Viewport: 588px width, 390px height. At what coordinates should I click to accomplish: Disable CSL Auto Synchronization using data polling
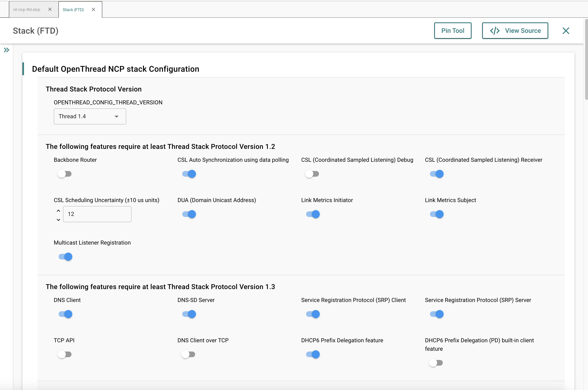(x=189, y=174)
